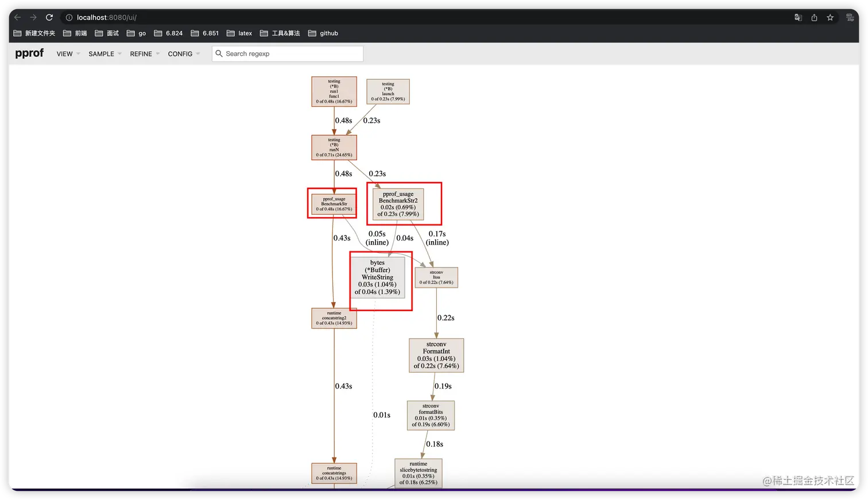The height and width of the screenshot is (500, 868).
Task: Open the 6.851 bookmark folder
Action: (x=205, y=33)
